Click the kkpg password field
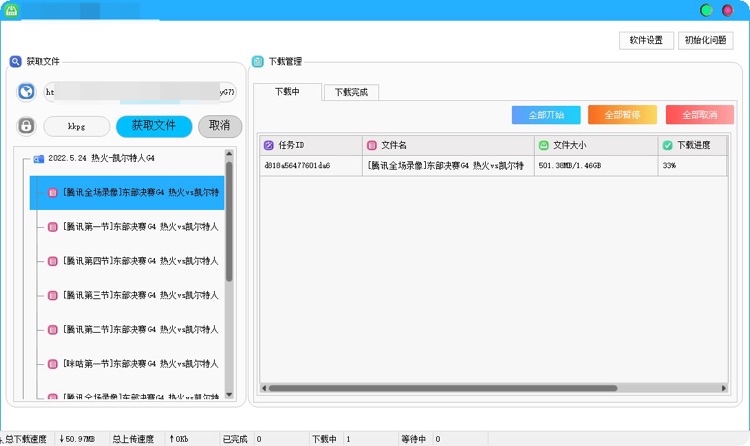The image size is (750, 446). 77,127
